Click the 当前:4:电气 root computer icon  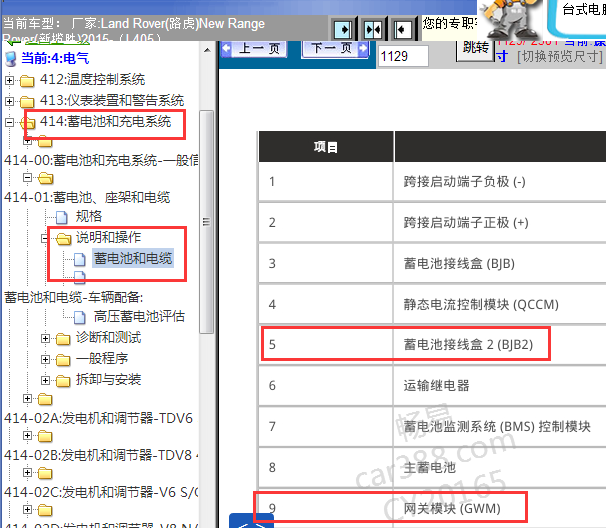11,59
